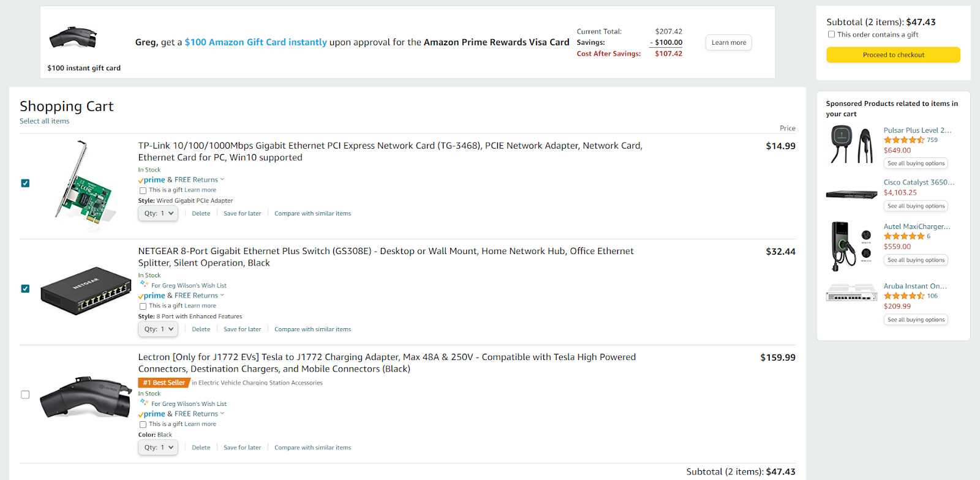Compare Lectron adapter with similar items
The image size is (980, 480).
coord(312,448)
